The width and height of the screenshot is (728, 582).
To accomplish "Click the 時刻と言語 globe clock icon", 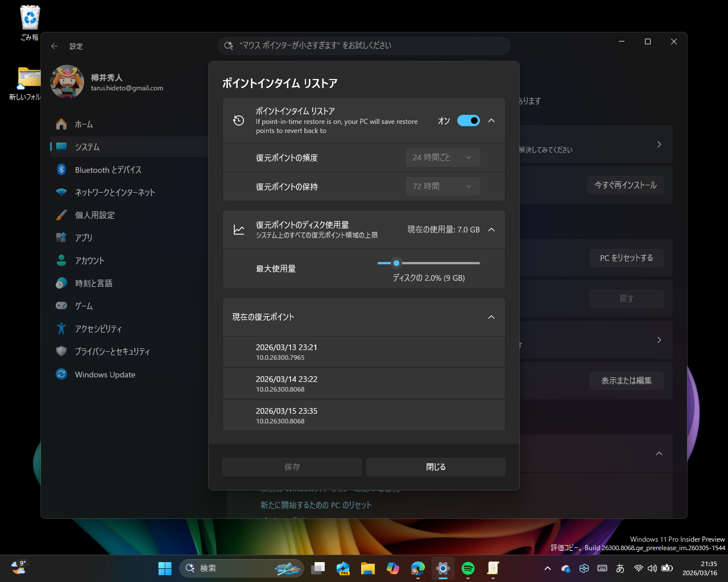I will tap(61, 283).
